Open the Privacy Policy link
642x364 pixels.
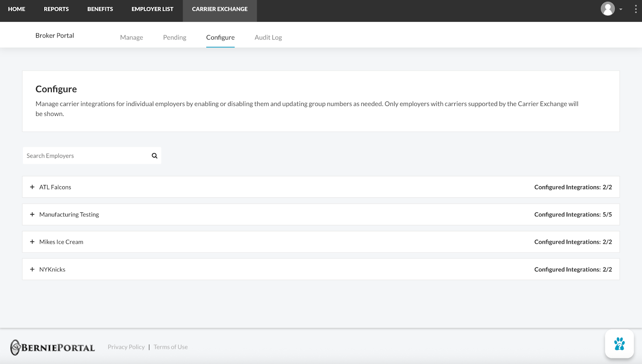(x=126, y=347)
